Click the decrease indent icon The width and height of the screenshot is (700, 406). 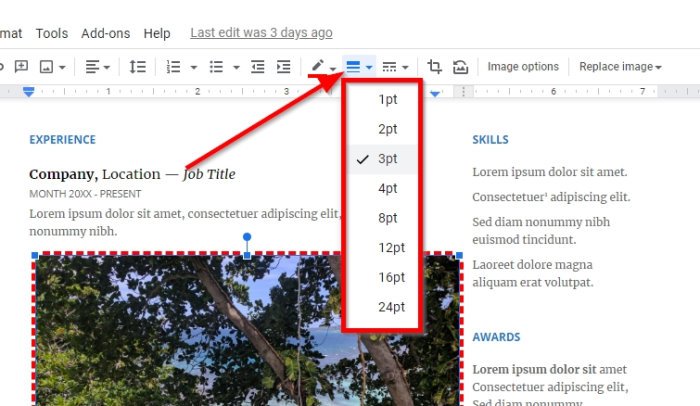click(258, 67)
